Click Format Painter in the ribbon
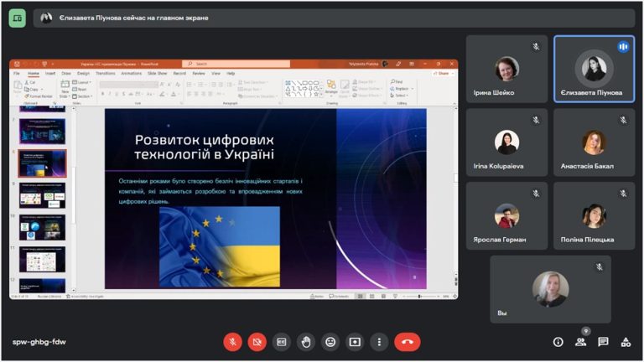Viewport: 644px width, 362px height. coord(39,96)
